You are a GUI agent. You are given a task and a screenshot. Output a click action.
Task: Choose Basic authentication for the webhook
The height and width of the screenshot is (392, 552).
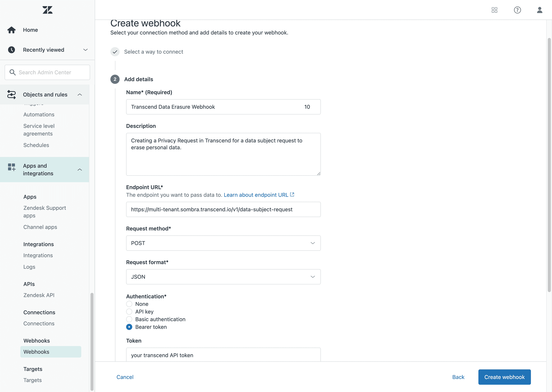pyautogui.click(x=129, y=319)
